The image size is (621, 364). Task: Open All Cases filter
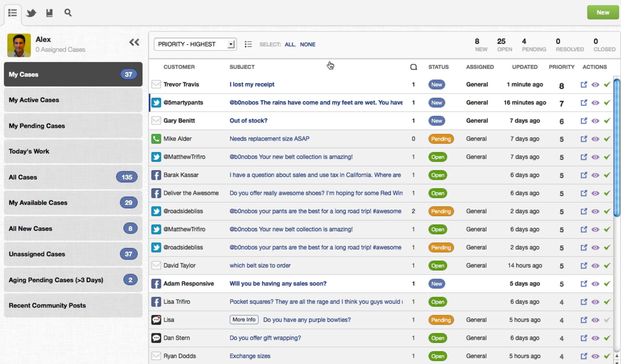(x=73, y=177)
